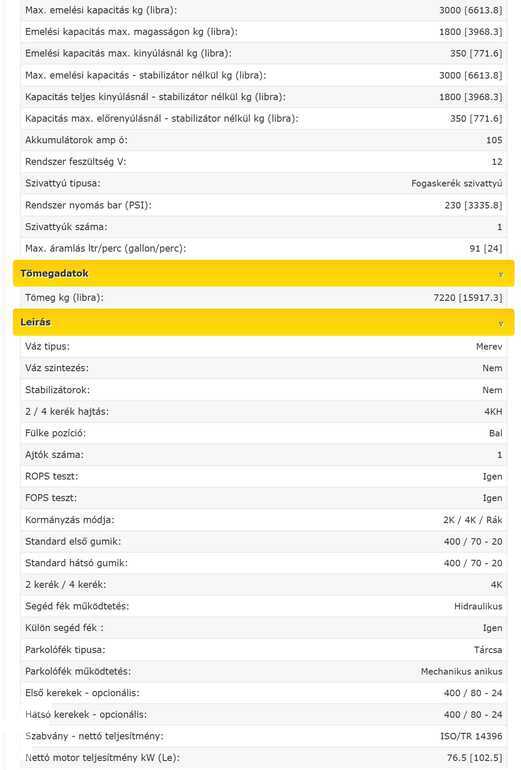This screenshot has width=521, height=770.
Task: Collapse the Tömegadatok section header
Action: coord(263,274)
